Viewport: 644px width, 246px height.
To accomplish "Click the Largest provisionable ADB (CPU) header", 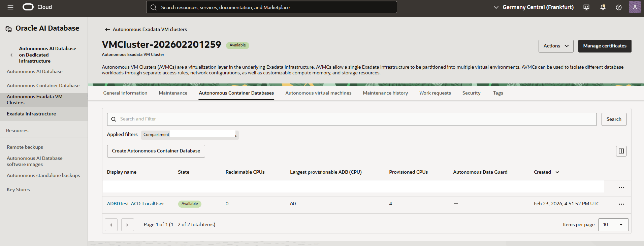I will [326, 172].
